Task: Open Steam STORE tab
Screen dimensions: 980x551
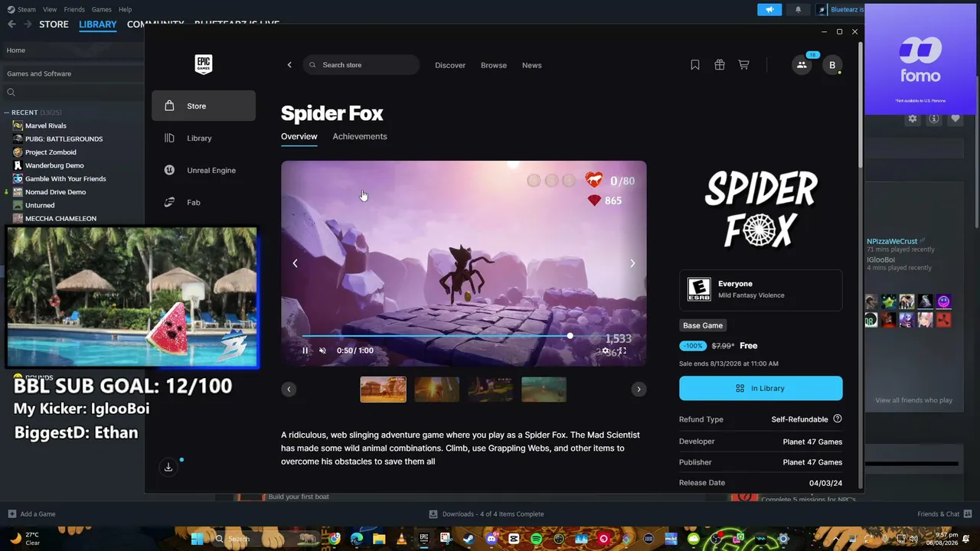Action: [x=54, y=24]
